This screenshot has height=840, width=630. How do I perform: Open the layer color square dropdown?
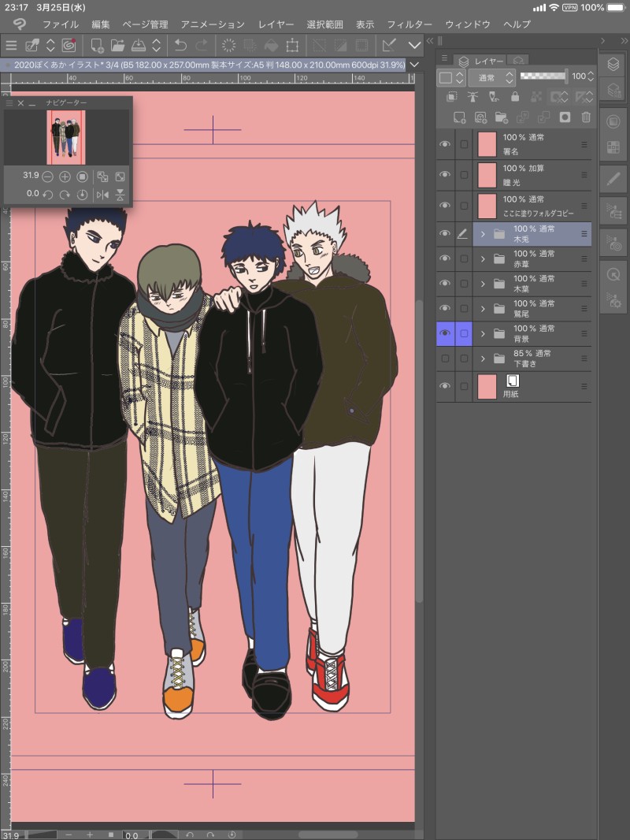click(451, 77)
